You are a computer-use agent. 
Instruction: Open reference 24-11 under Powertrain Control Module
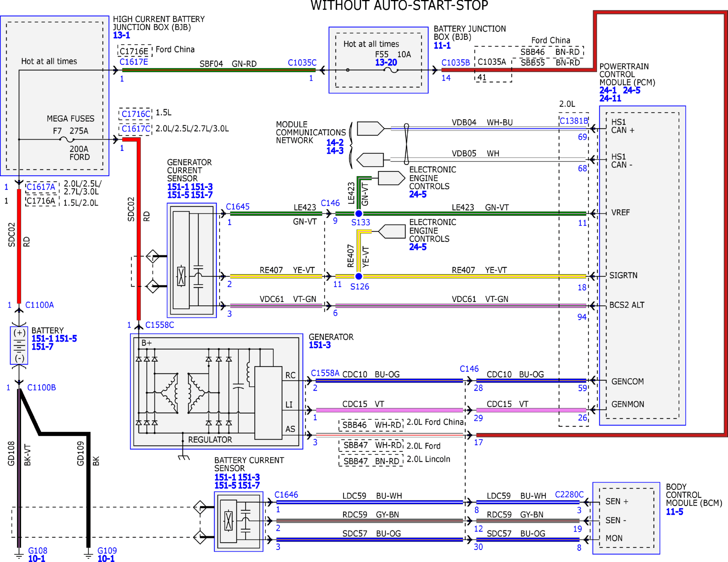click(610, 98)
